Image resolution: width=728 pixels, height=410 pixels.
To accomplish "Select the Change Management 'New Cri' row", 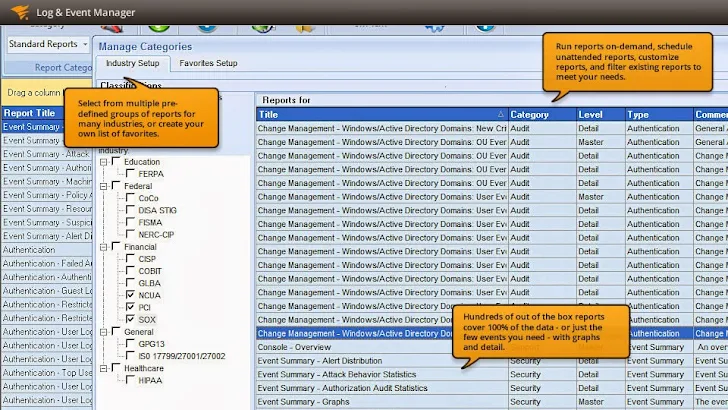I will (382, 129).
